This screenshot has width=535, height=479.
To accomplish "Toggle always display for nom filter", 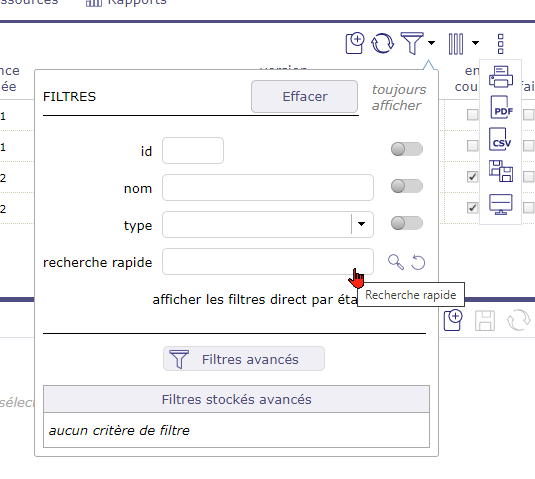I will pyautogui.click(x=407, y=186).
